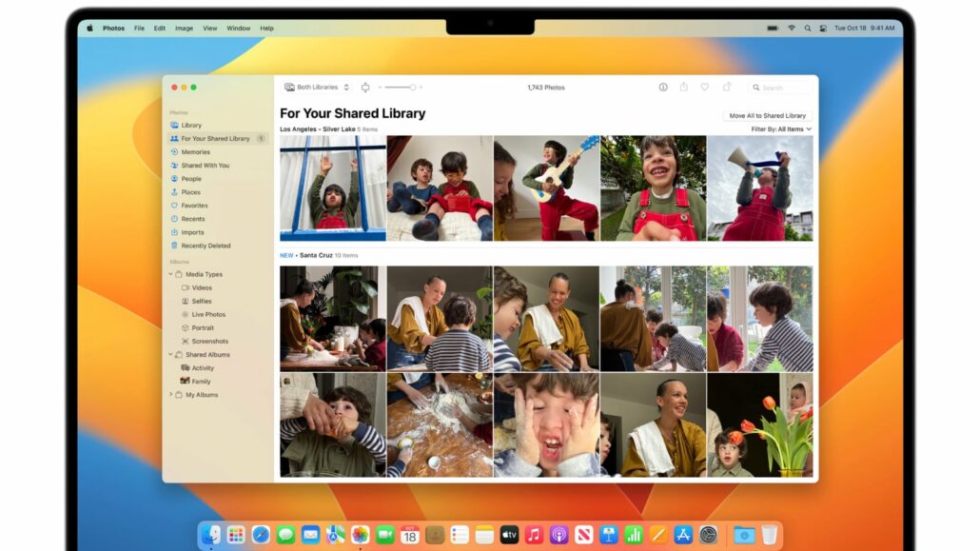Open Memories in the sidebar
980x551 pixels.
(195, 152)
